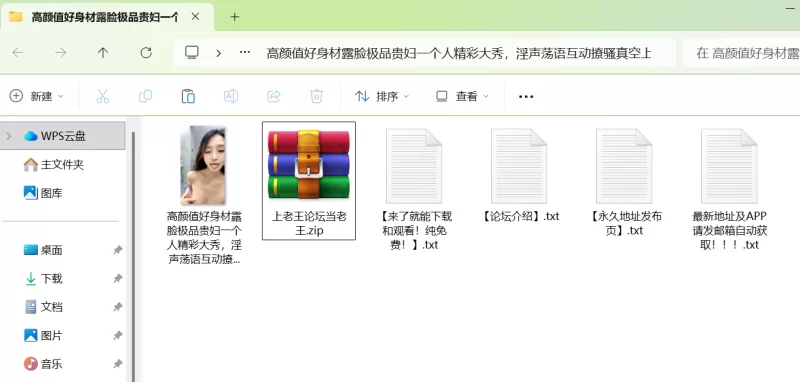Click the Copy icon in toolbar

click(x=145, y=96)
